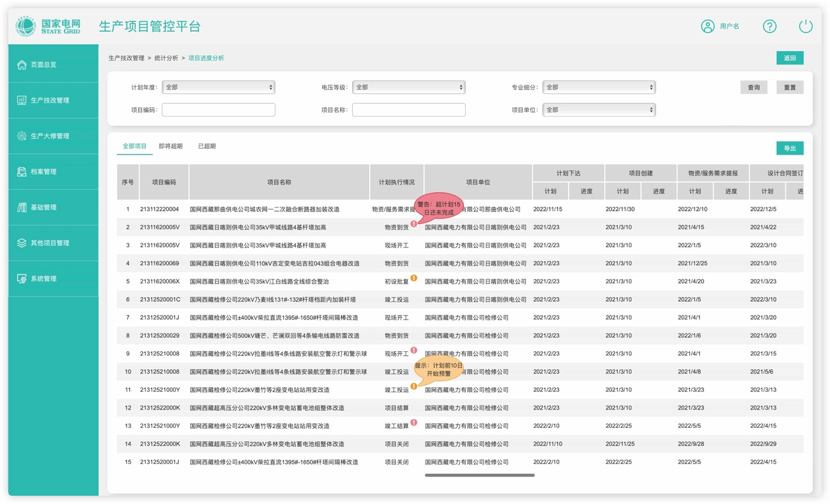The height and width of the screenshot is (504, 830).
Task: Click row number 15 in 序号 column
Action: (x=128, y=462)
